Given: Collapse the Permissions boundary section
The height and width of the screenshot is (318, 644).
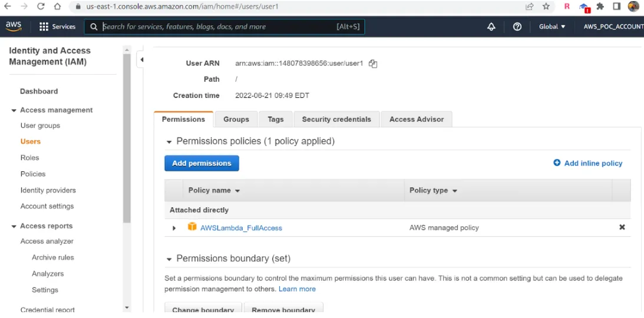Looking at the screenshot, I should coord(169,259).
